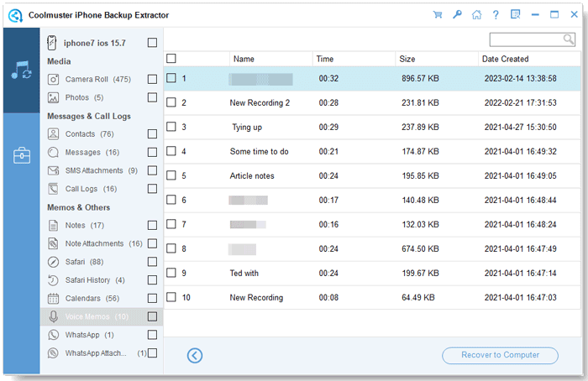Click the Voice Memos microphone icon
The width and height of the screenshot is (588, 381).
[x=53, y=316]
